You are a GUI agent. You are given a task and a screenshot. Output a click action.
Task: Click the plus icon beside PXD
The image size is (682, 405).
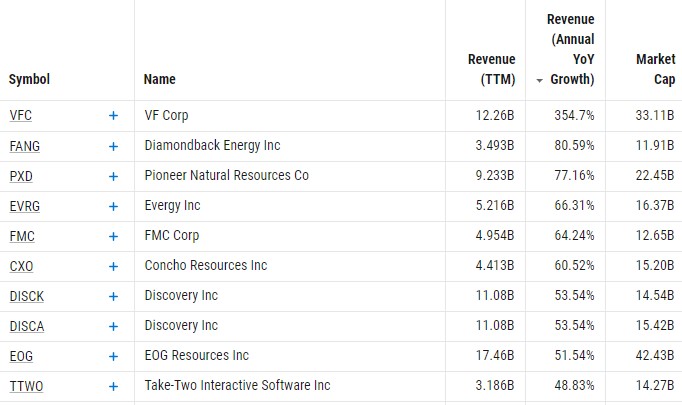113,177
